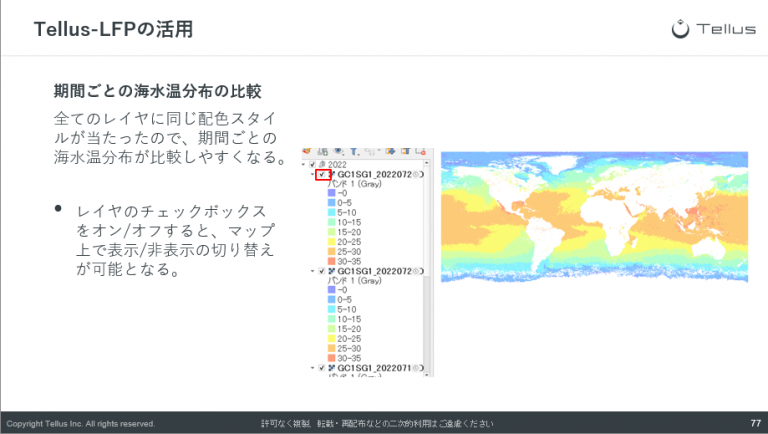Click the filter legend by expression icon
This screenshot has width=768, height=434.
coord(371,152)
